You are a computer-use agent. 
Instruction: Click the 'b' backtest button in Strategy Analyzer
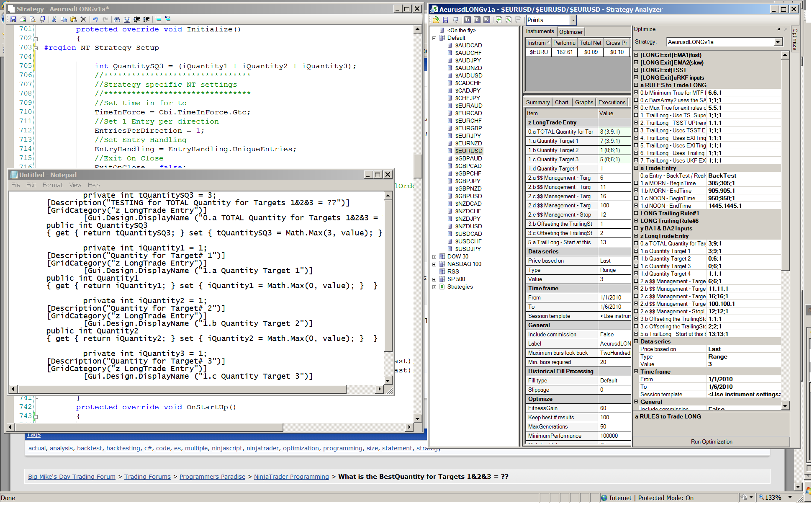pyautogui.click(x=468, y=20)
